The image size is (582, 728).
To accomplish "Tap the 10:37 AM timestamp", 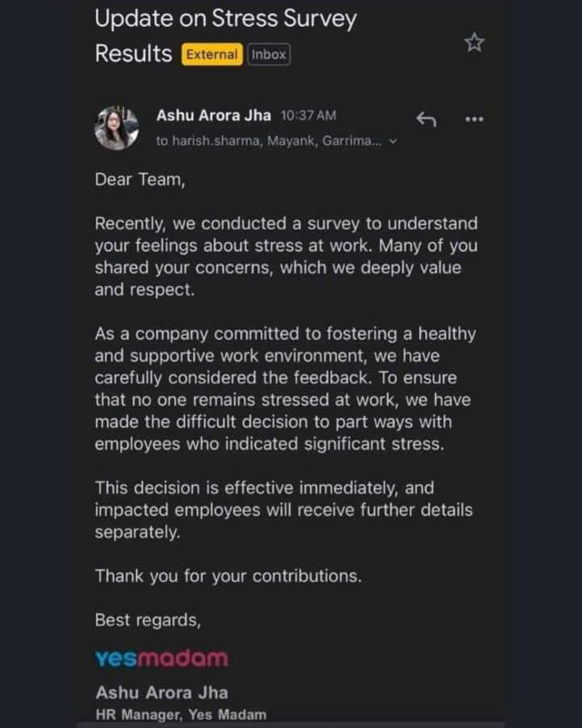I will click(308, 115).
